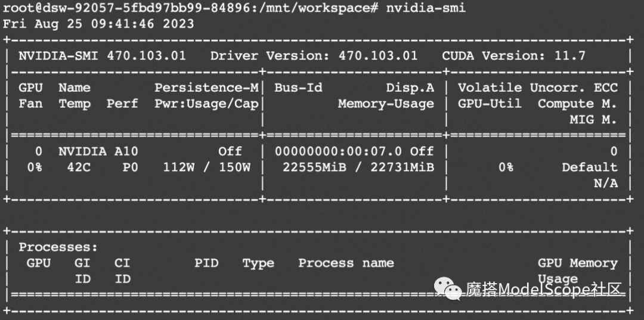This screenshot has height=320, width=644.
Task: Click the GPU Memory column header
Action: pos(577,263)
